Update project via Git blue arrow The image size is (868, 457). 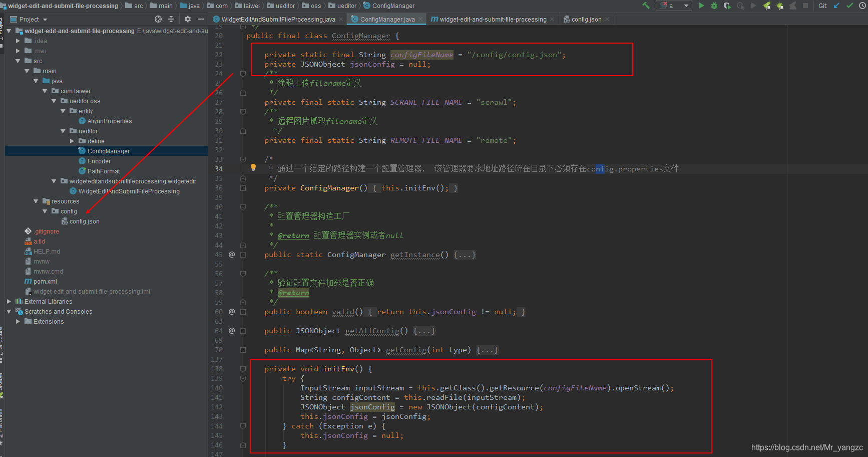836,6
